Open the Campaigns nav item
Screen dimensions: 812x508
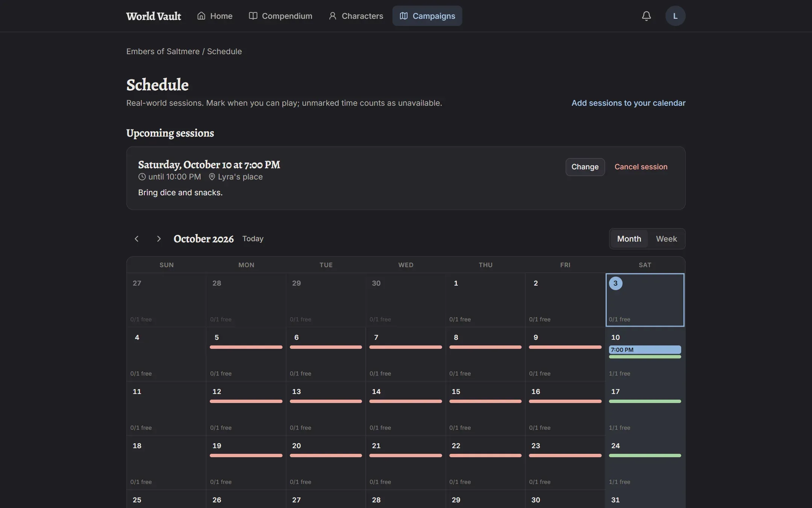click(427, 16)
